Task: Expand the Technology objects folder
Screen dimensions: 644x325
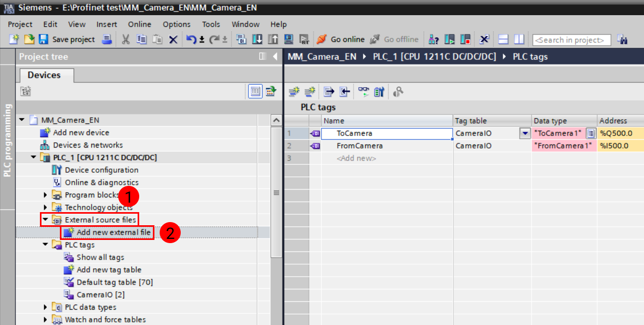Action: 45,207
